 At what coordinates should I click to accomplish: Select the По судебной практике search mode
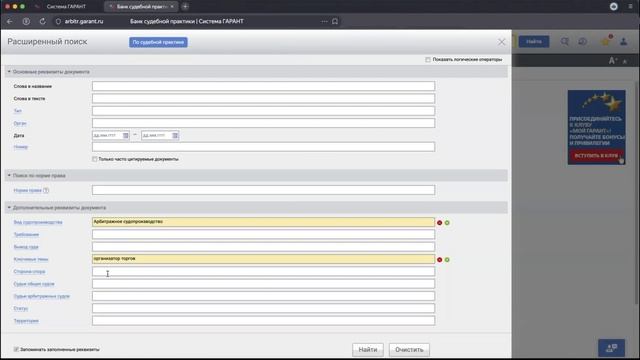tap(158, 42)
